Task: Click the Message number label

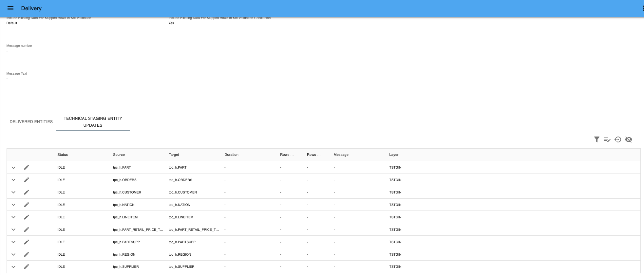Action: (x=19, y=46)
